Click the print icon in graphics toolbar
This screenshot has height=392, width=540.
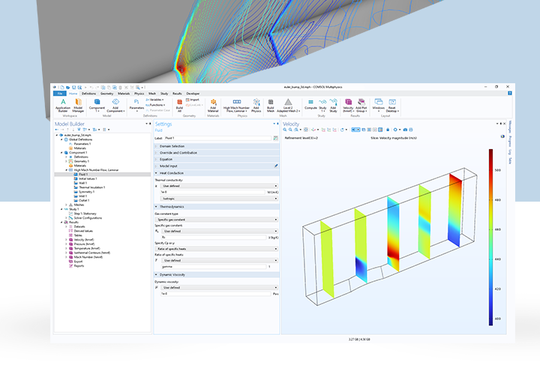point(411,130)
